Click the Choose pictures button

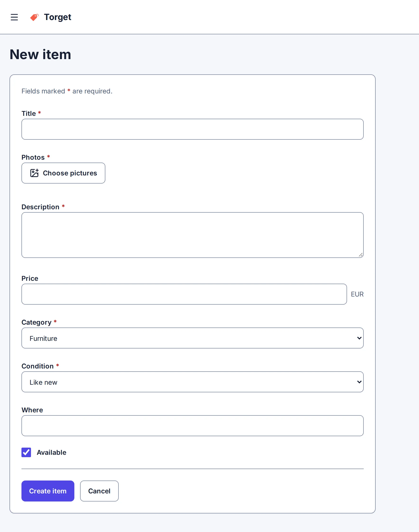coord(63,173)
